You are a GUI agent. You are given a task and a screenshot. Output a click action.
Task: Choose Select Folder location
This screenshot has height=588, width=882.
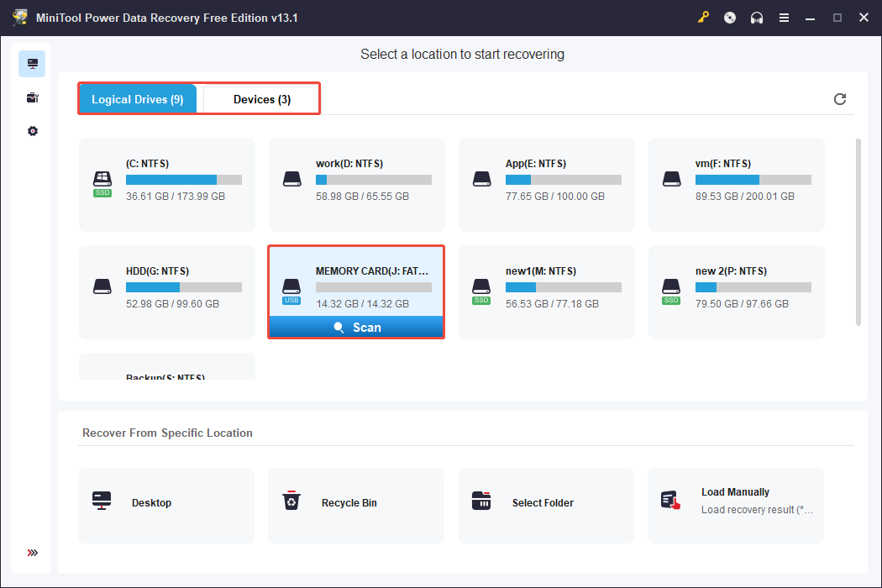546,506
